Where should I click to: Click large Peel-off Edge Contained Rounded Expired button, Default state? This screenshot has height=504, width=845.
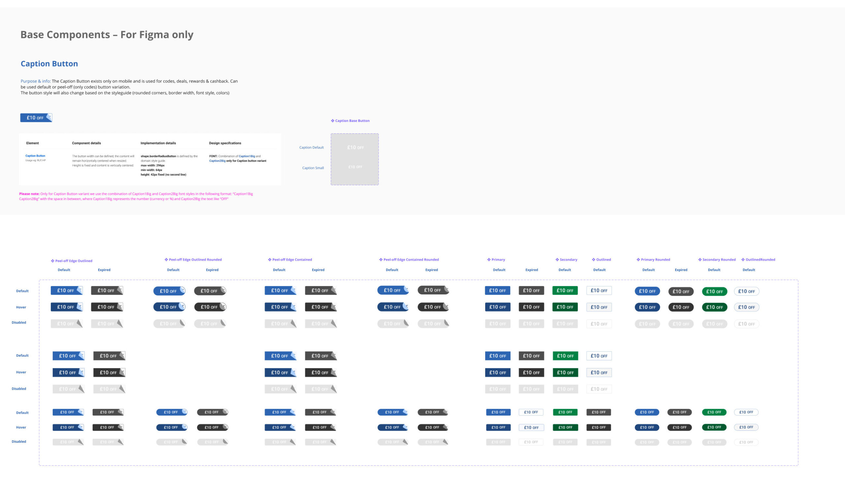pos(433,290)
